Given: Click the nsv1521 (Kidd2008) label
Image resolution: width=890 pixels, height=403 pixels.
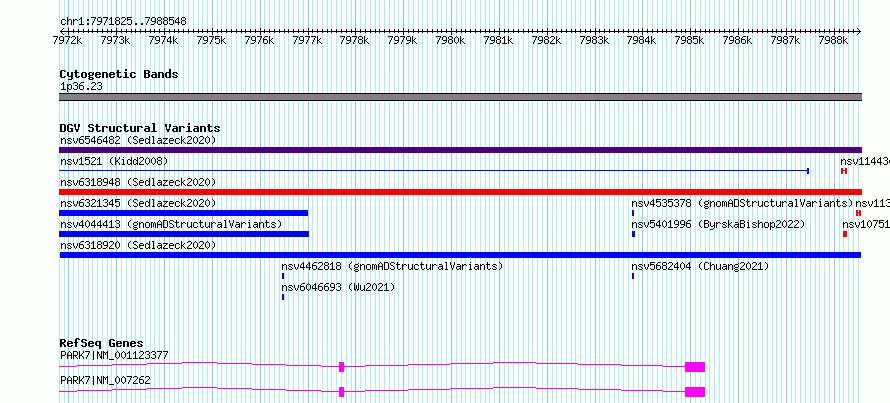Looking at the screenshot, I should (114, 162).
